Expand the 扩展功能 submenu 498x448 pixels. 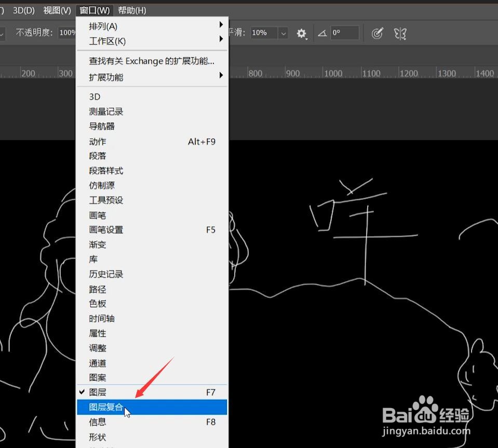[152, 77]
